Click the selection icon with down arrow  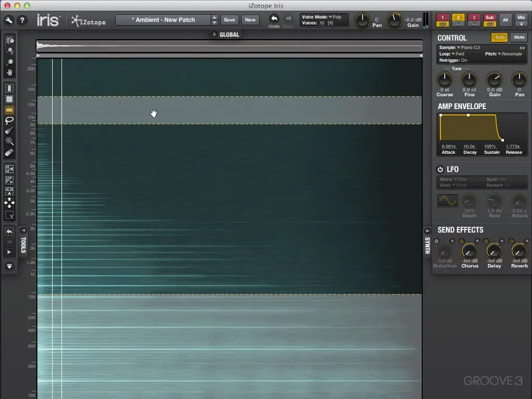(9, 191)
